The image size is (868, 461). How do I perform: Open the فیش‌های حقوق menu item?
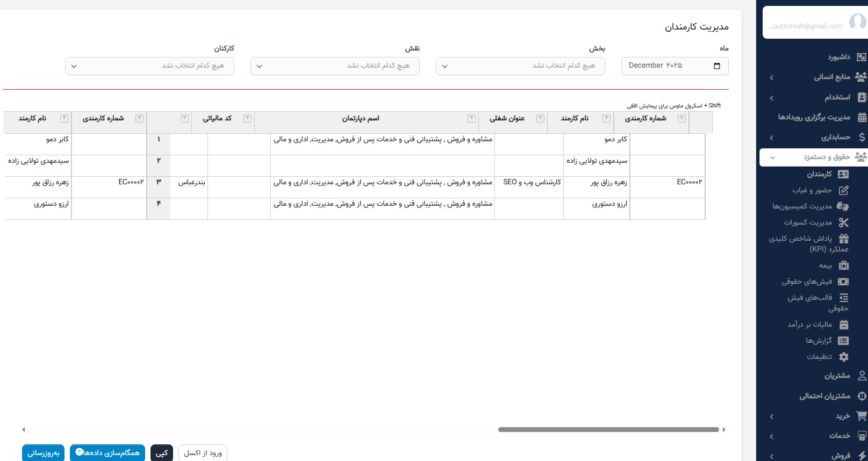807,282
